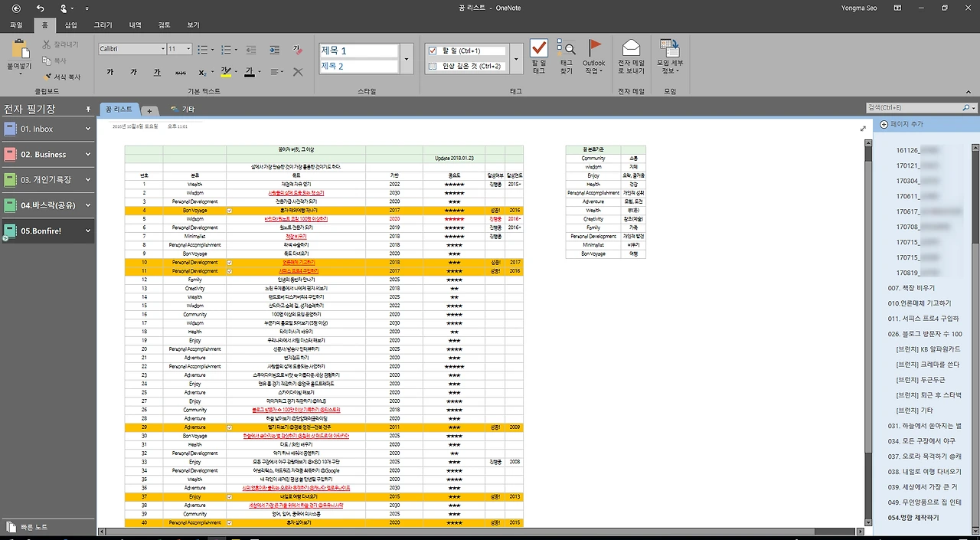Toggle Touch/Mouse mode icon
This screenshot has height=540, width=980.
click(x=65, y=8)
